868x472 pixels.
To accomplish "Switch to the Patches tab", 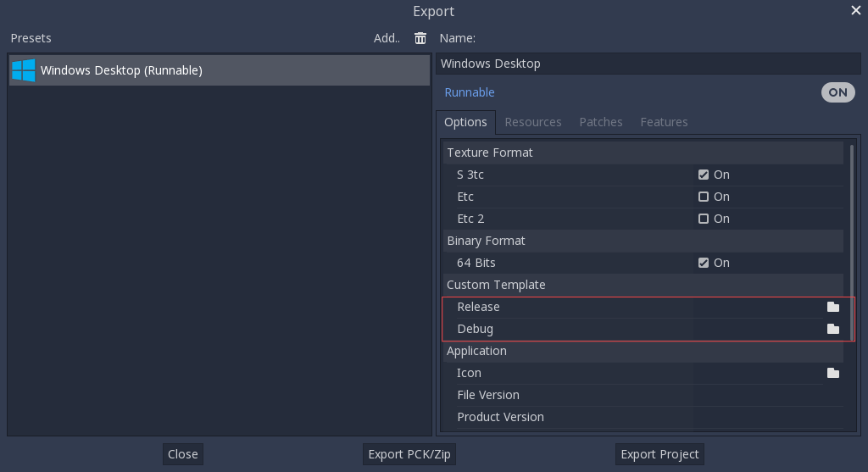I will tap(601, 122).
